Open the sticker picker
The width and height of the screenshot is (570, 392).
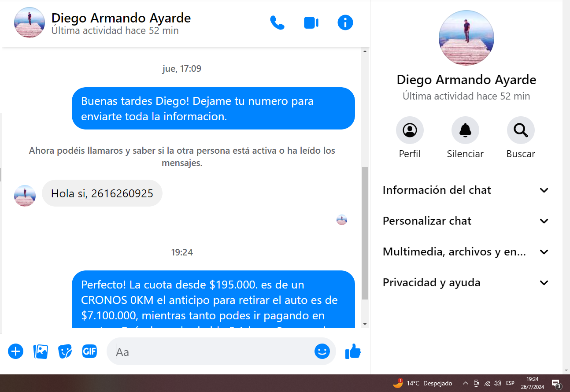pos(65,351)
